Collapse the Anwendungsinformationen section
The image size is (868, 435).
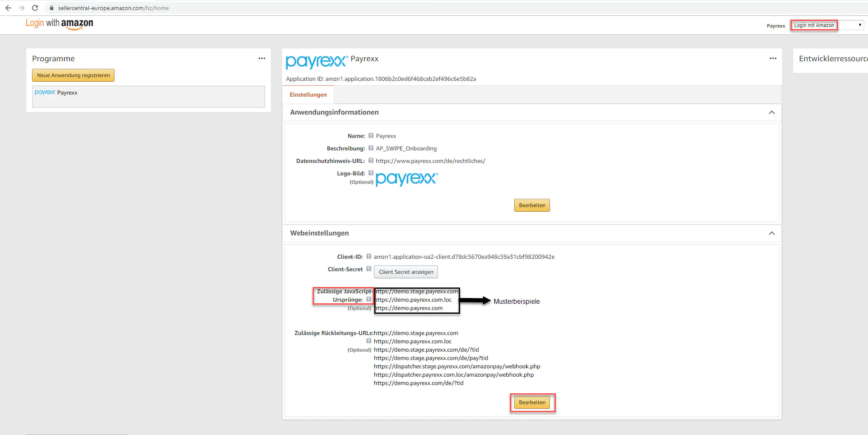click(x=771, y=112)
